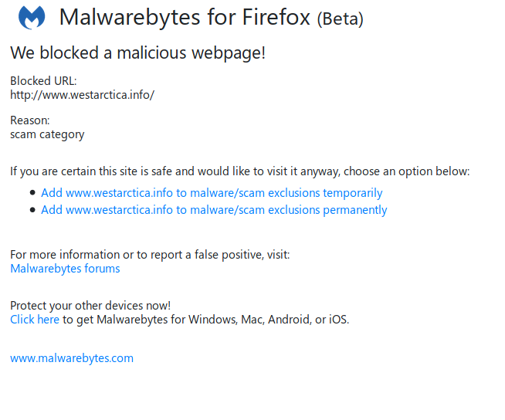Click the "Reason:" label
The height and width of the screenshot is (420, 505).
(30, 120)
